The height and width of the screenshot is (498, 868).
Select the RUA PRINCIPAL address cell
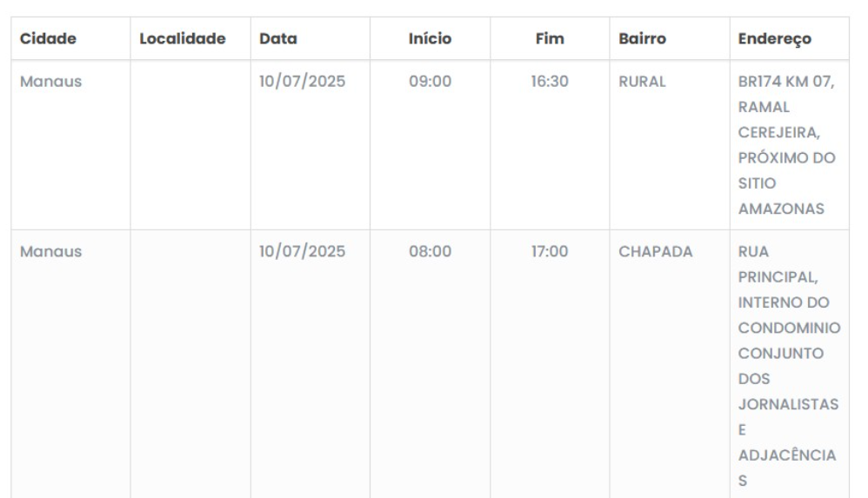pos(788,365)
